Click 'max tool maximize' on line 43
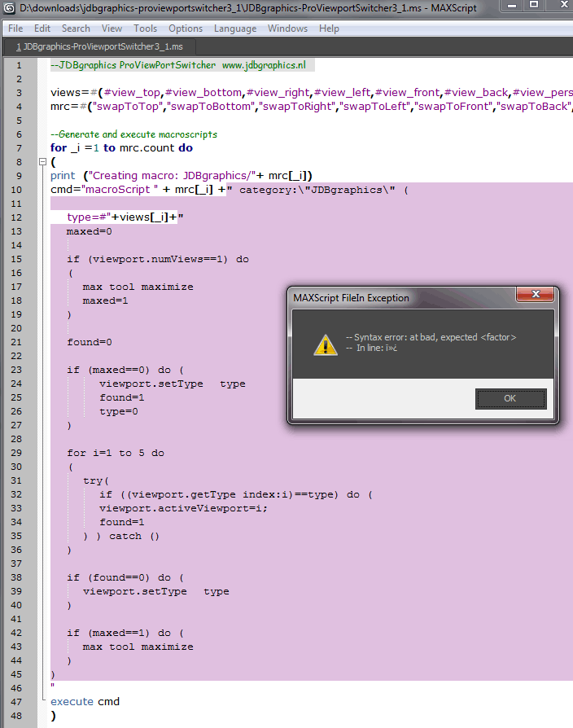This screenshot has width=573, height=728. click(x=138, y=647)
